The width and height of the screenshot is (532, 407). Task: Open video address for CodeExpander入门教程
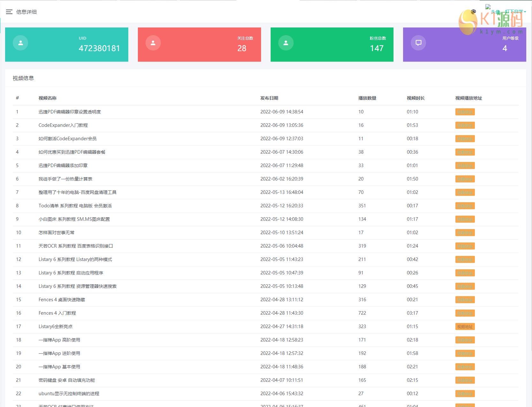pyautogui.click(x=465, y=125)
